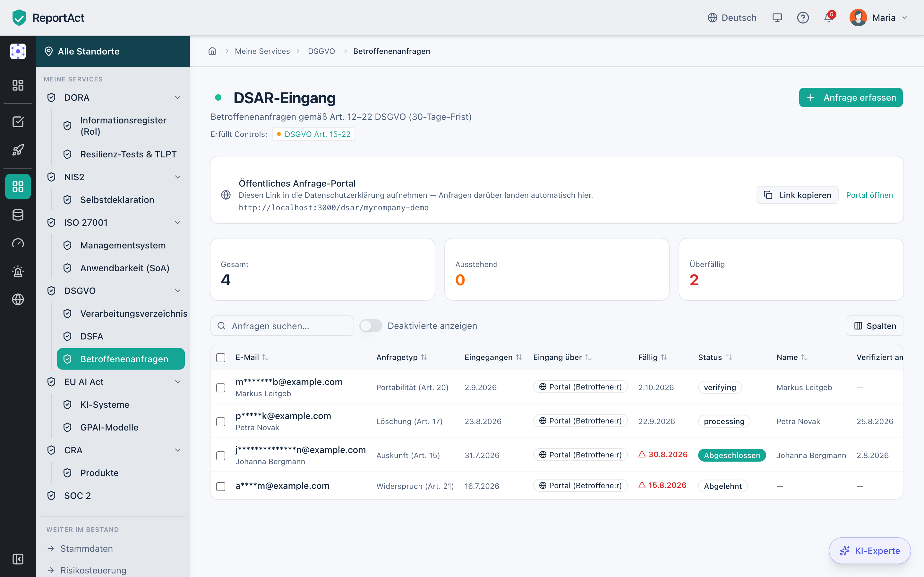Click the speedometer gauge icon in rail
This screenshot has width=924, height=577.
coord(18,243)
